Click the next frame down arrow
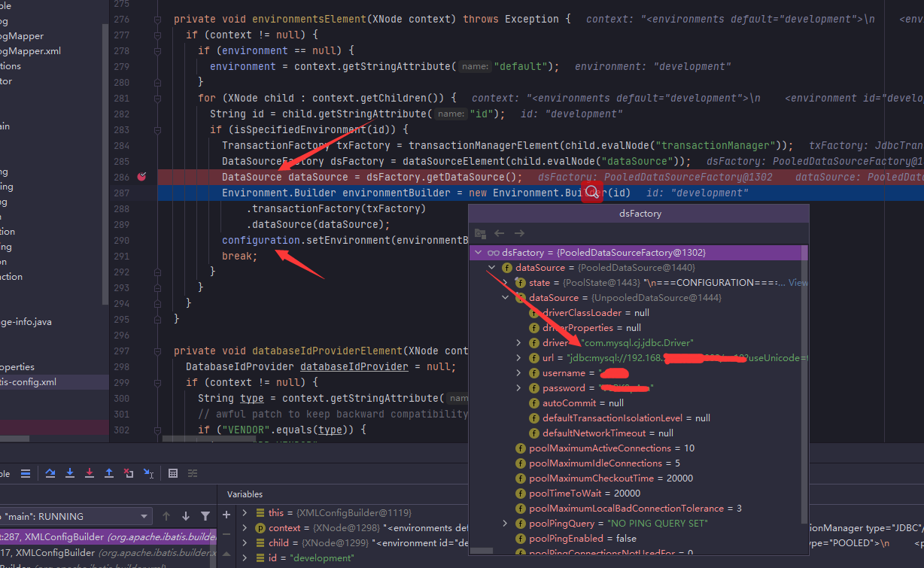The image size is (924, 568). 186,516
